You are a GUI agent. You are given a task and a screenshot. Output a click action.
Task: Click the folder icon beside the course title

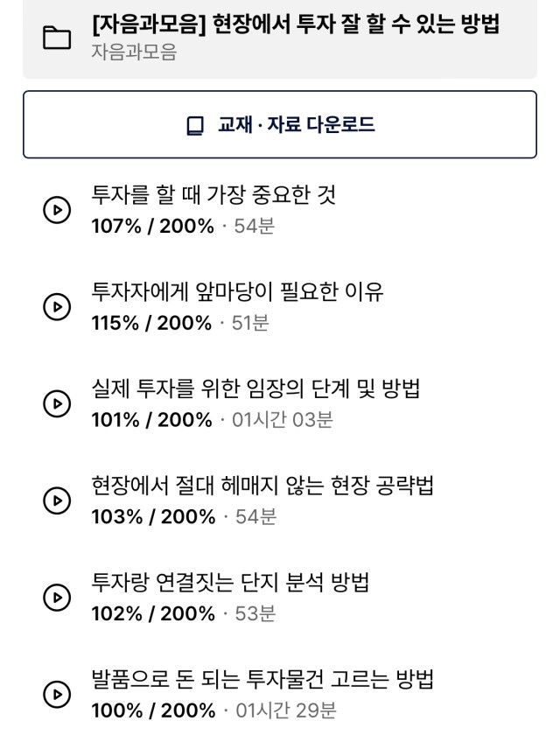[x=57, y=38]
